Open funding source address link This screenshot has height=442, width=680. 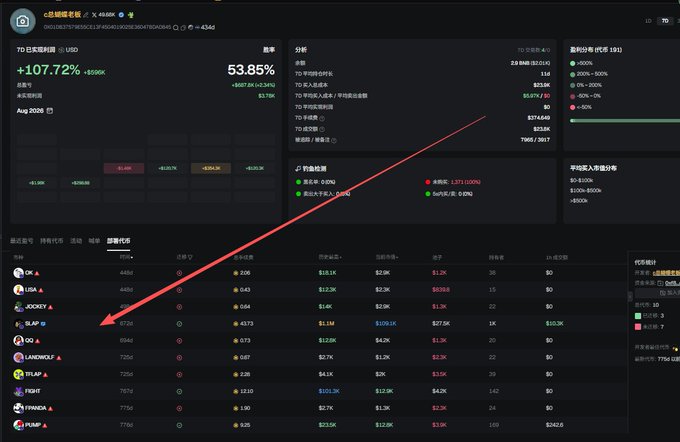coord(672,283)
